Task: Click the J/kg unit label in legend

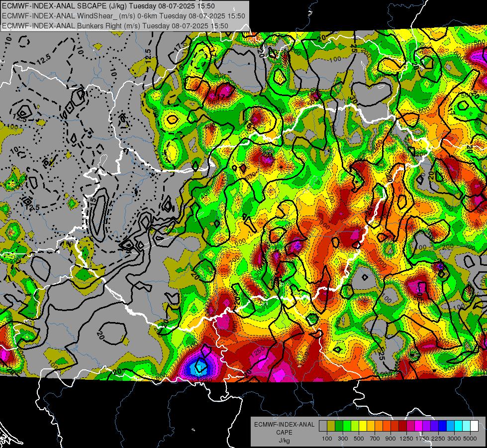Action: (284, 441)
